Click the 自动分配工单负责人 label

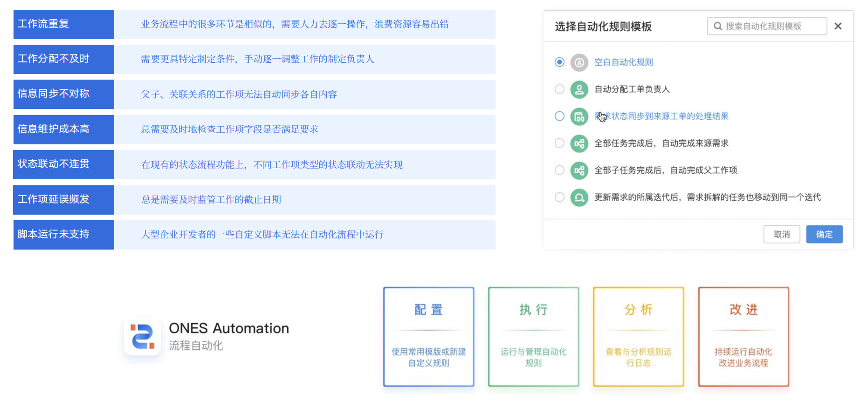pos(632,89)
